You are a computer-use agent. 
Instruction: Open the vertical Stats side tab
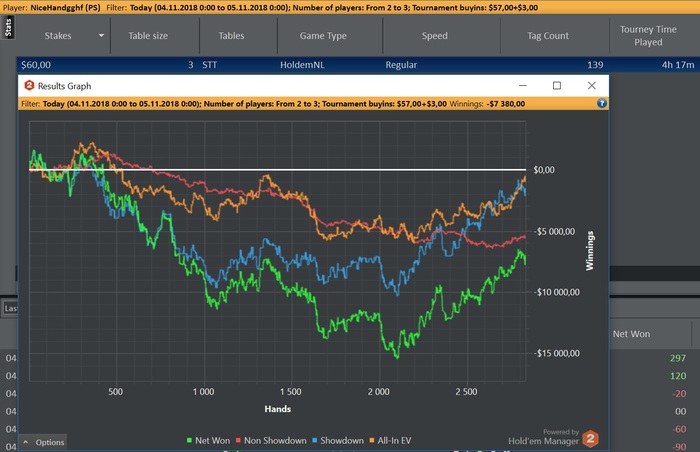pos(8,27)
